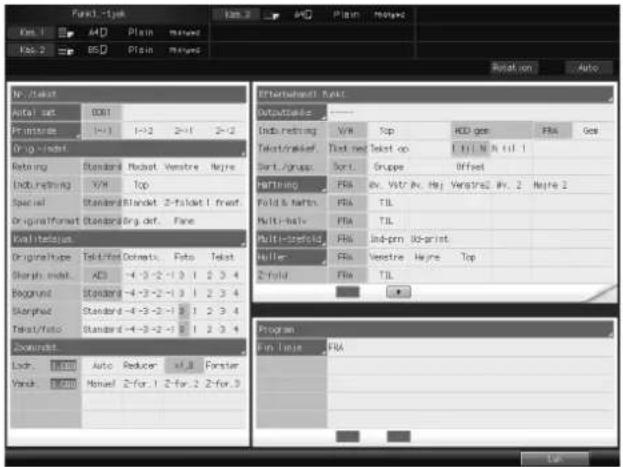623x467 pixels.
Task: Set Skarphed level to 0
Action: [182, 311]
